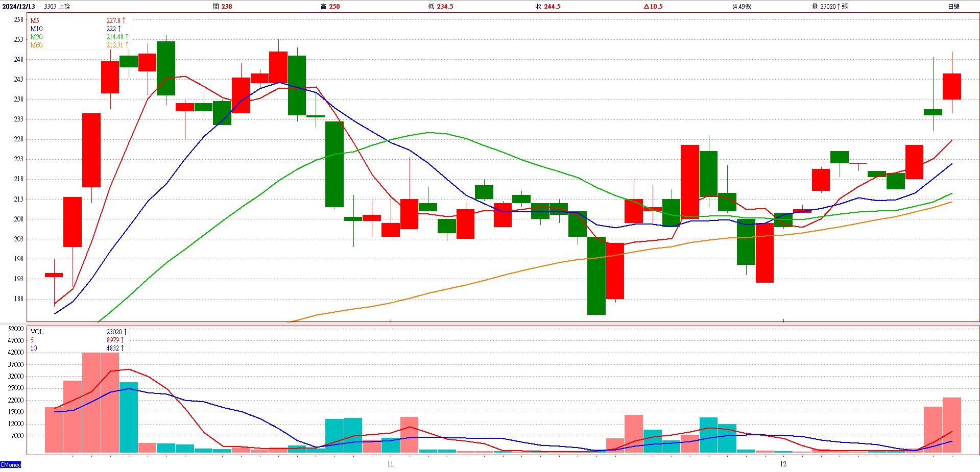This screenshot has height=472, width=980.
Task: Click the 37000 volume axis label
Action: [x=16, y=364]
